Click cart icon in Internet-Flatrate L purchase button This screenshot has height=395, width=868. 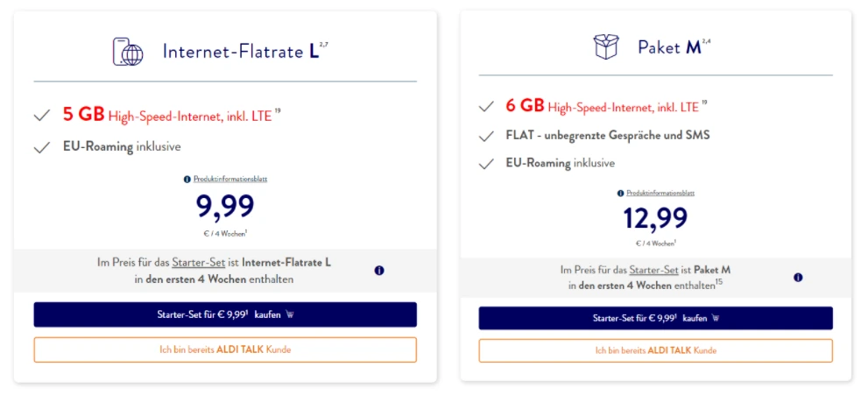click(x=290, y=314)
